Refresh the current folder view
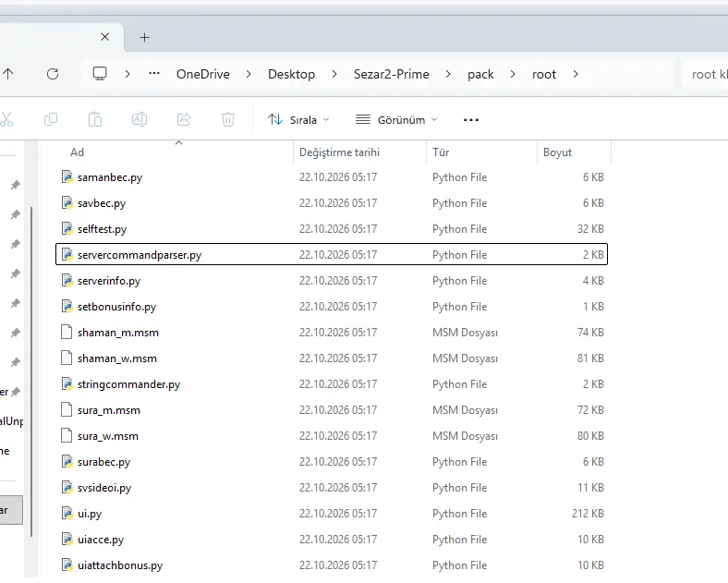728x583 pixels. pos(53,74)
